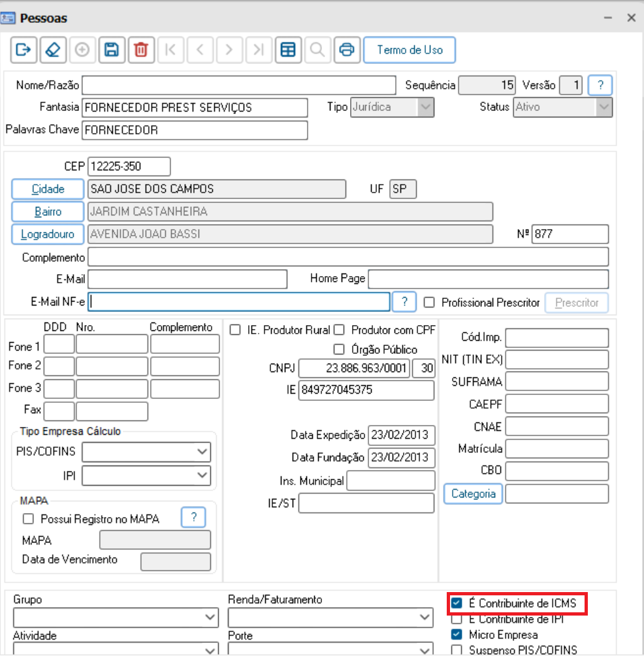This screenshot has height=658, width=644.
Task: Delete the record using the trash icon
Action: 141,50
